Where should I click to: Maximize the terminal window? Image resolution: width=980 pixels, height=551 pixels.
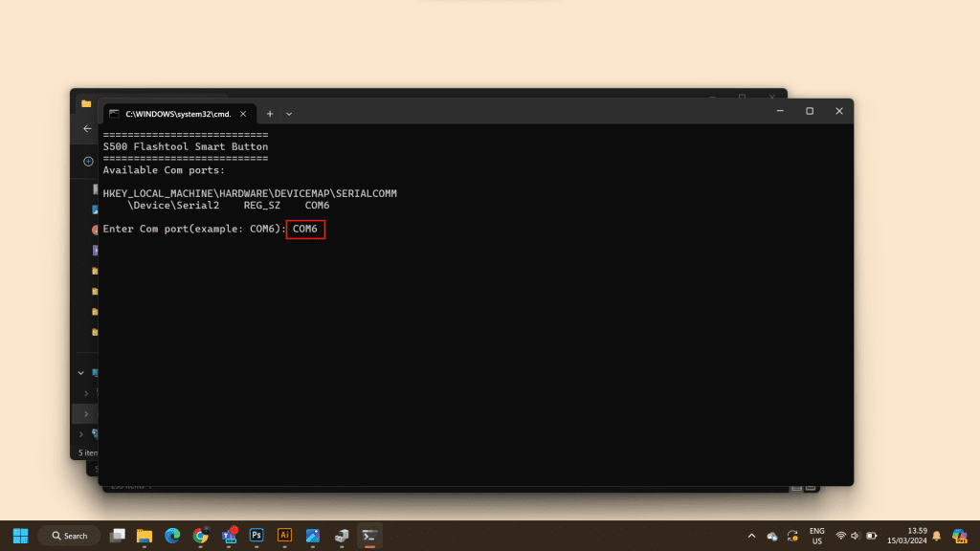809,111
